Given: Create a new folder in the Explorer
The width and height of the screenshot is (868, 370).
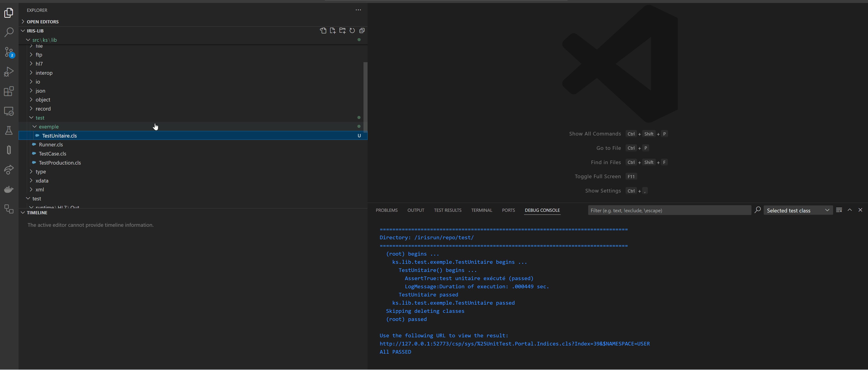Looking at the screenshot, I should (x=342, y=30).
